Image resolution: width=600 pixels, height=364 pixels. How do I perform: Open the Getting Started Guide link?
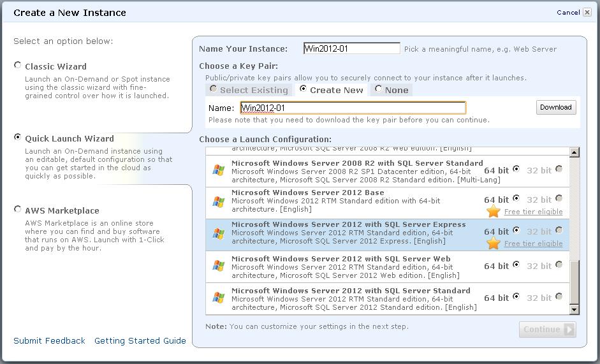click(140, 341)
